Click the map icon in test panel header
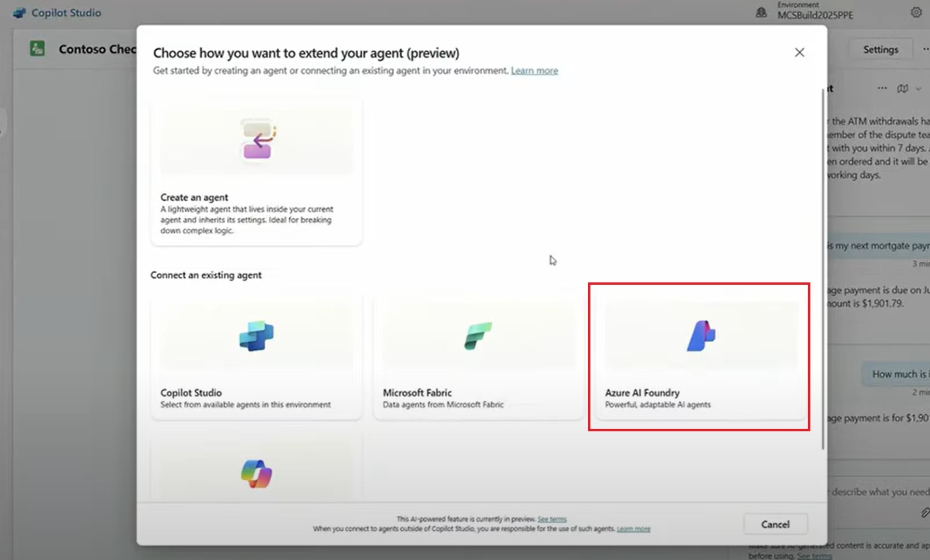This screenshot has height=560, width=930. point(902,89)
